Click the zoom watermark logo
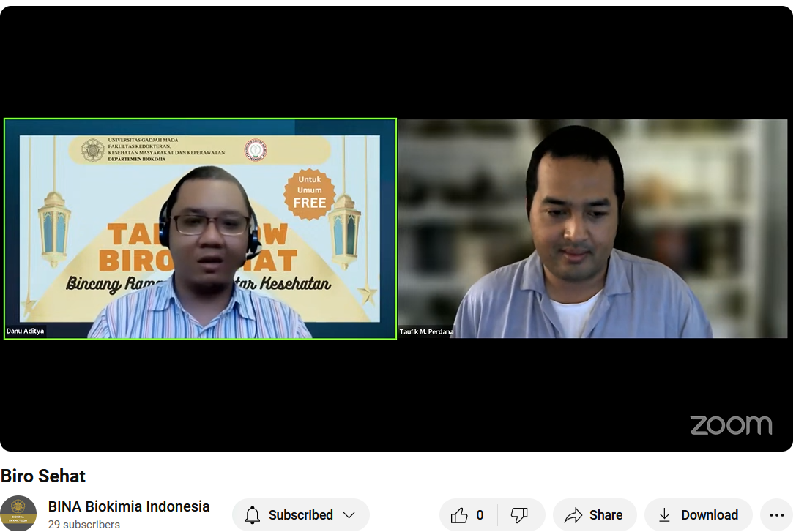The height and width of the screenshot is (532, 796). click(730, 425)
